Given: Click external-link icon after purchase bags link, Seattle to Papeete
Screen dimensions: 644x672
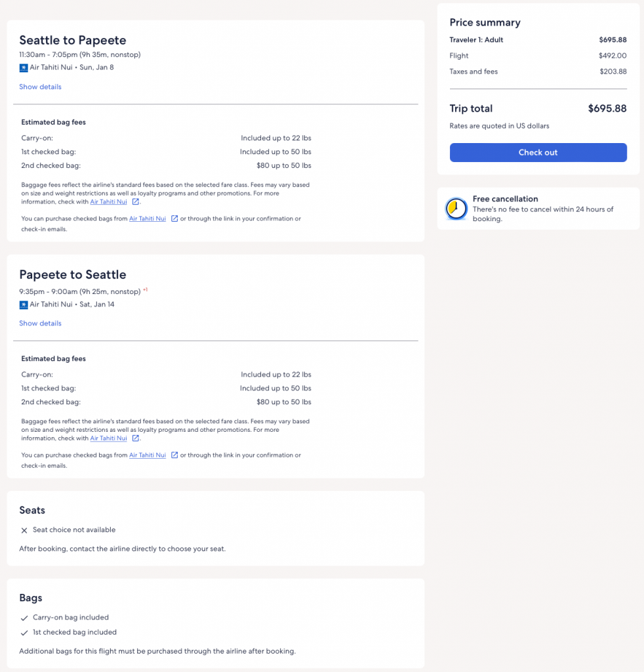Looking at the screenshot, I should (174, 219).
